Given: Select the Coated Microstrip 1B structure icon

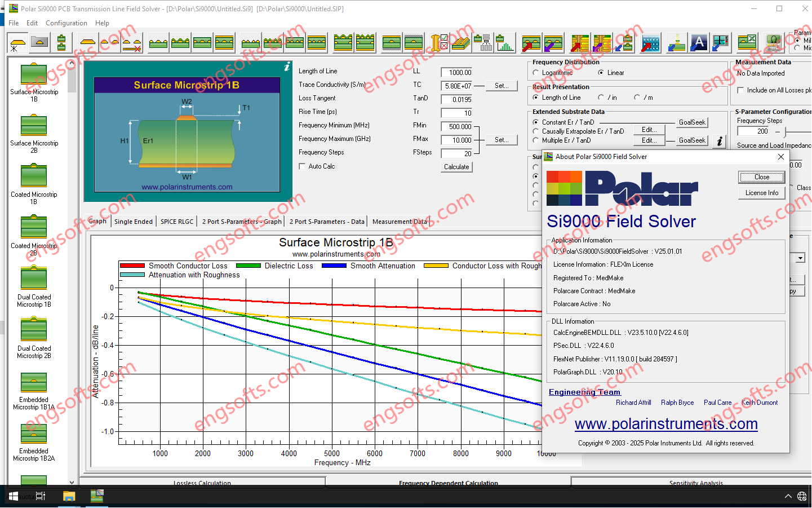Looking at the screenshot, I should point(34,175).
